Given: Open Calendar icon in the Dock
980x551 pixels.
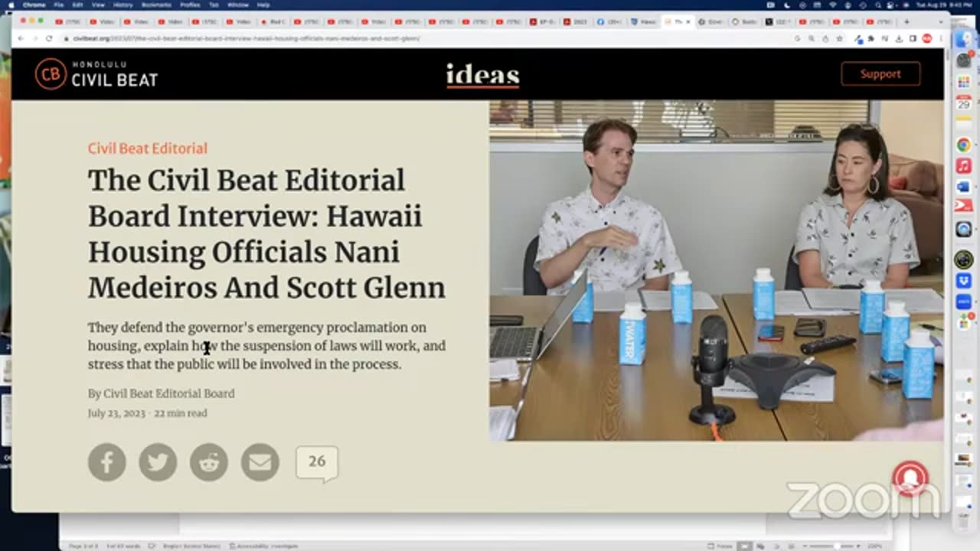Looking at the screenshot, I should click(x=963, y=103).
